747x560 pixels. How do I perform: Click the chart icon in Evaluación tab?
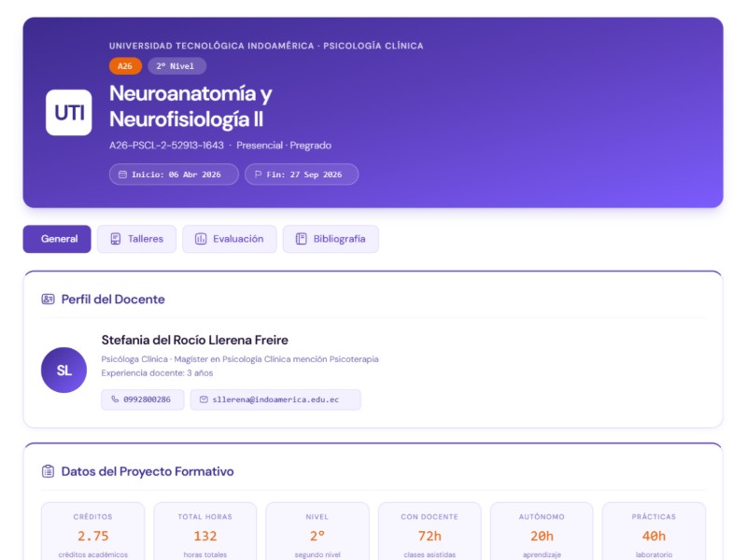(201, 239)
